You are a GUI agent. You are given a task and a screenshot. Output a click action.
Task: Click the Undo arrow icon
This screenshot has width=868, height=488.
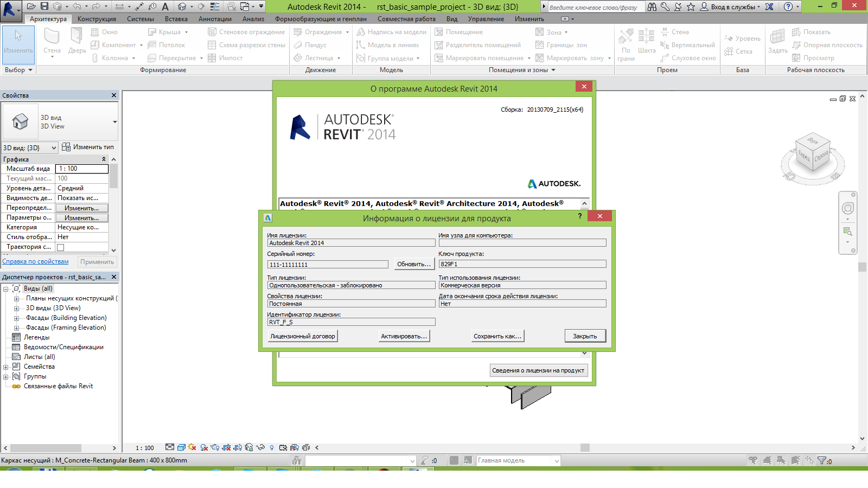[76, 7]
